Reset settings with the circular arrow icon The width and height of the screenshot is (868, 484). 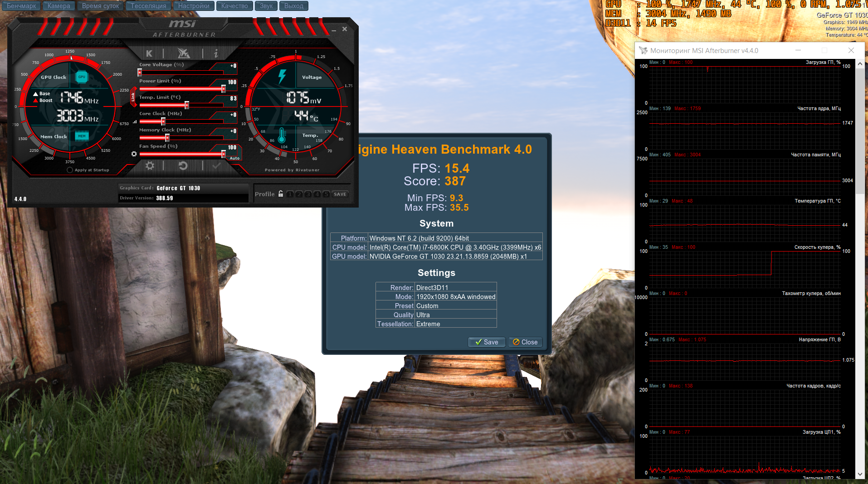(x=183, y=166)
